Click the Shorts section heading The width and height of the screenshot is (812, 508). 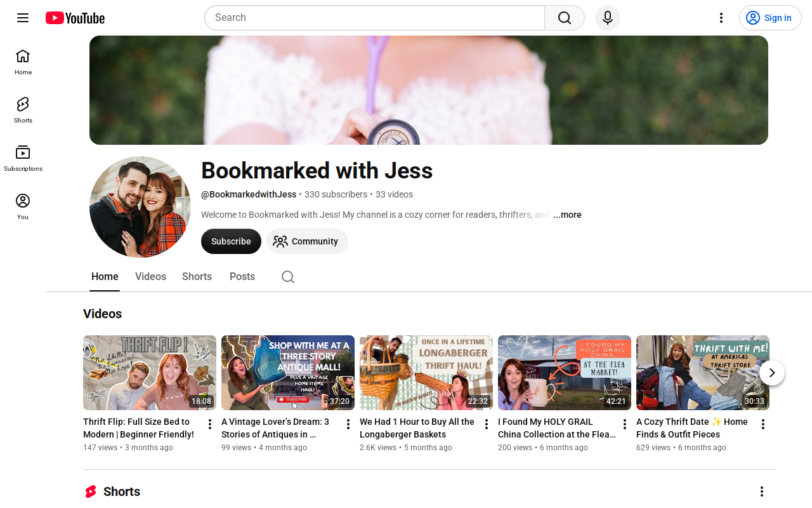122,491
